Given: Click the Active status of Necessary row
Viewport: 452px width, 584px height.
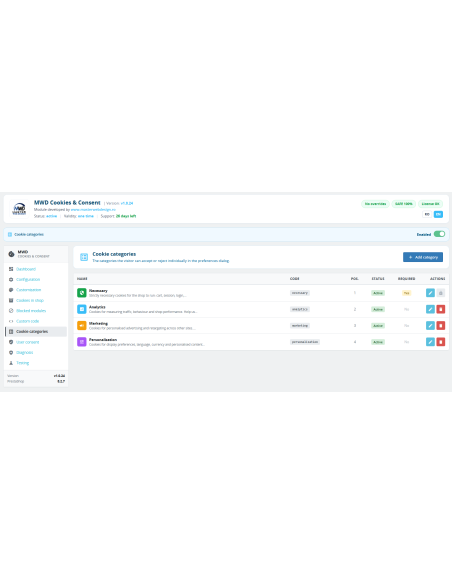Looking at the screenshot, I should point(378,293).
